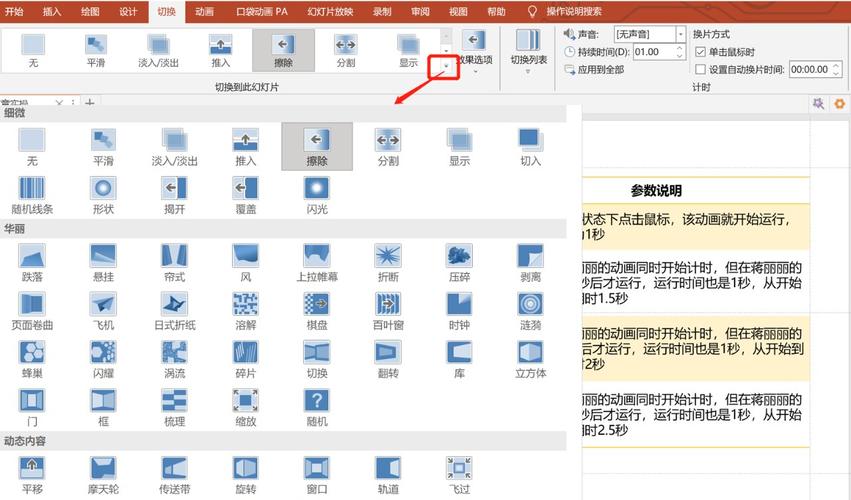The image size is (851, 500).
Task: Click the 操作说明搜索 search box
Action: coord(573,11)
